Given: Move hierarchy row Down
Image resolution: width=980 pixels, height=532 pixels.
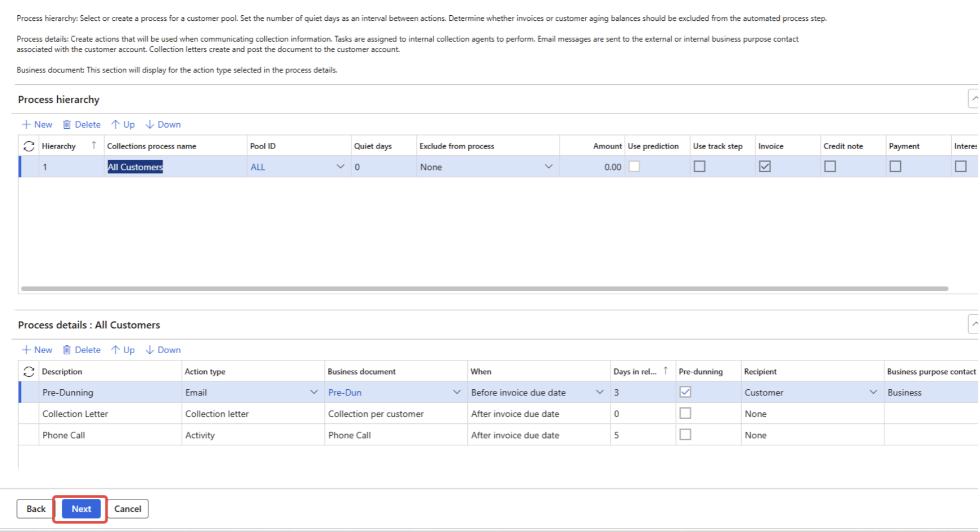Looking at the screenshot, I should click(163, 124).
